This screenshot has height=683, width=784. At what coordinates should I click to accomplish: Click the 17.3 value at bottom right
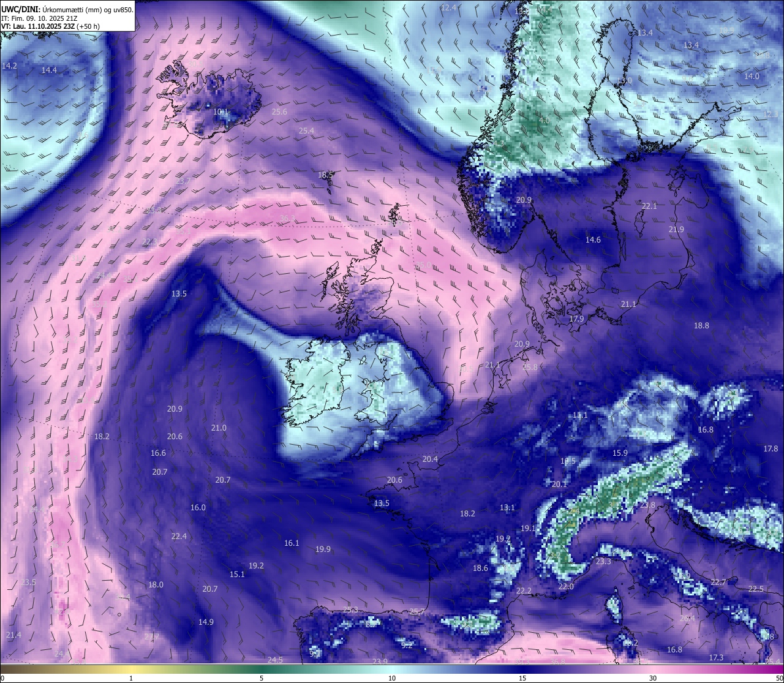click(x=716, y=658)
